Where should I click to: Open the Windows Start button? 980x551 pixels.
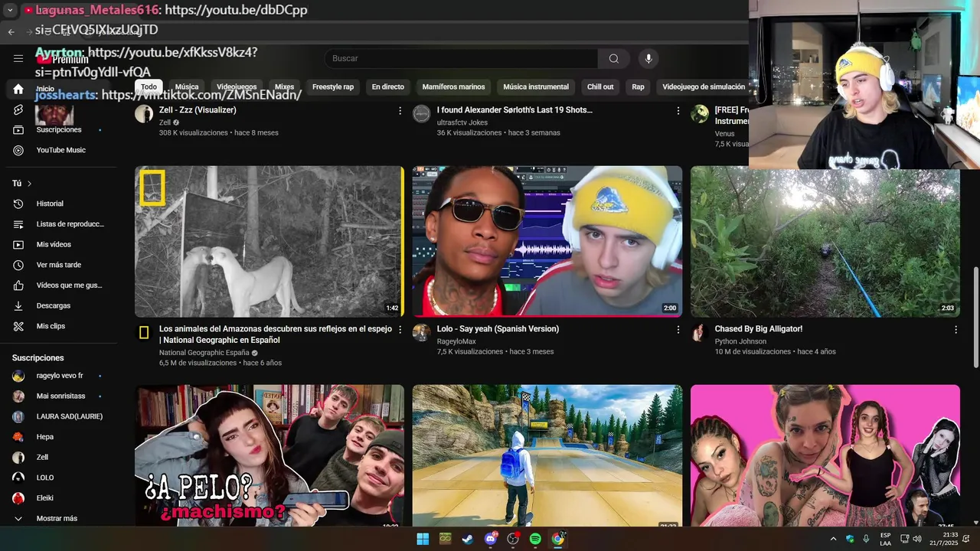point(423,539)
